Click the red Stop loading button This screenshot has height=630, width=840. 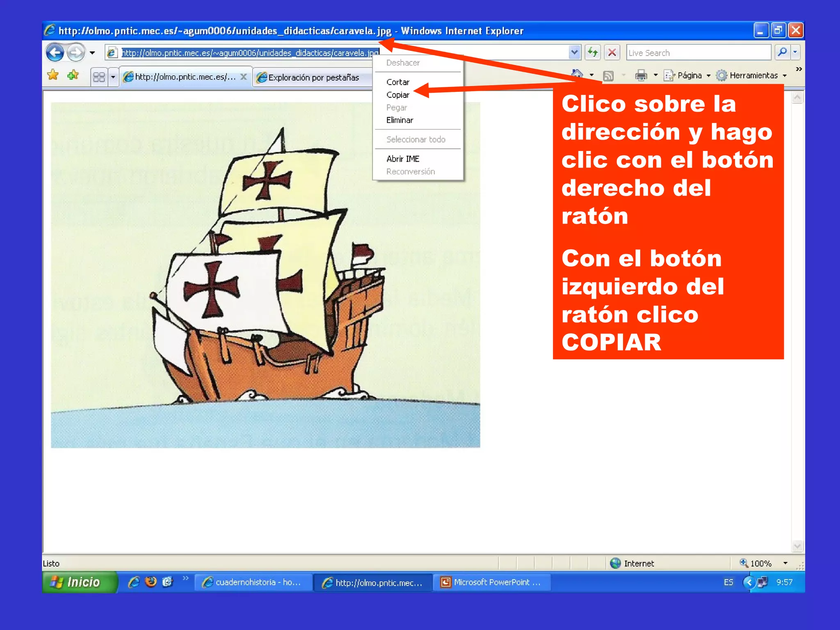(612, 52)
